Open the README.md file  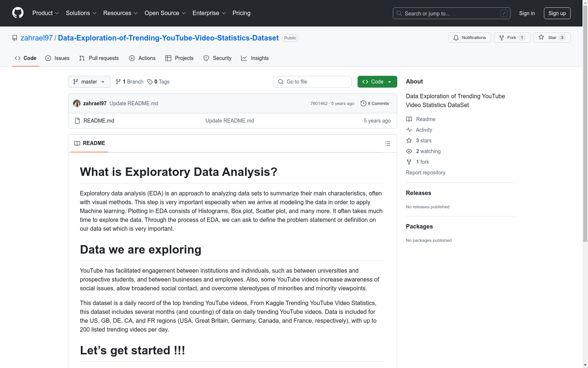99,121
